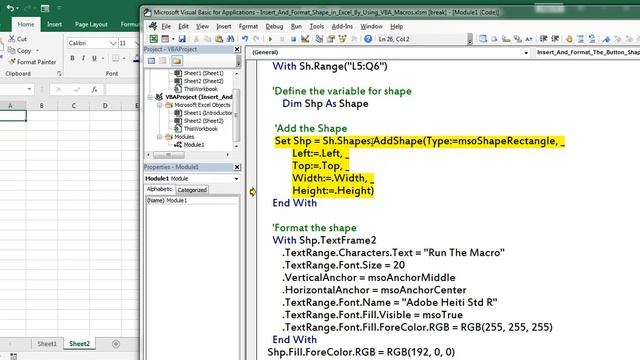Click the Comment Block icon
Image resolution: width=640 pixels, height=360 pixels.
click(x=580, y=39)
